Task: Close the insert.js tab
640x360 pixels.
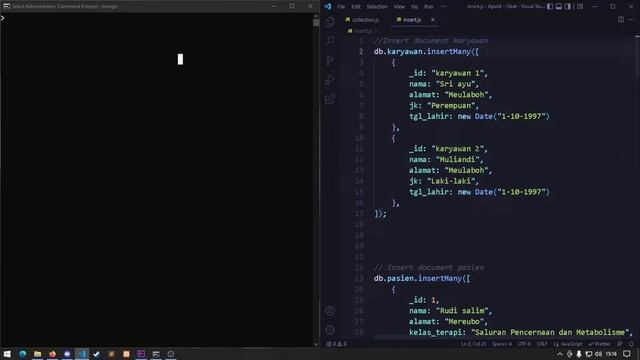Action: coord(433,20)
